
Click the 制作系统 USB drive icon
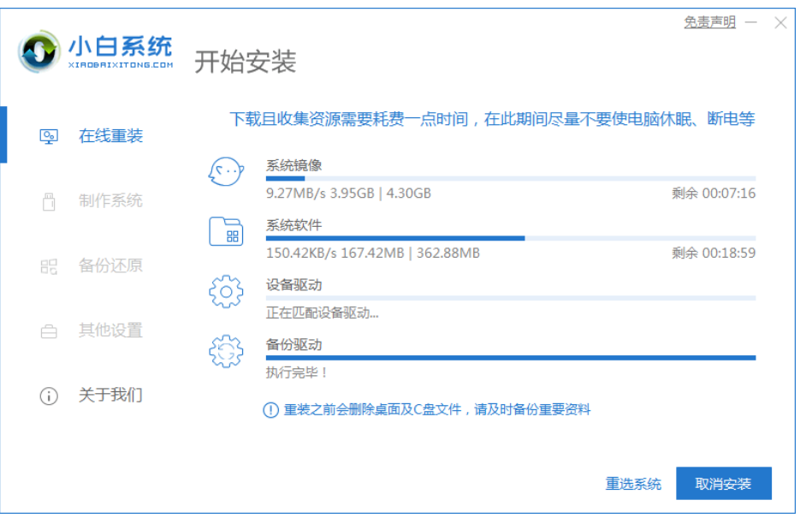click(x=49, y=201)
